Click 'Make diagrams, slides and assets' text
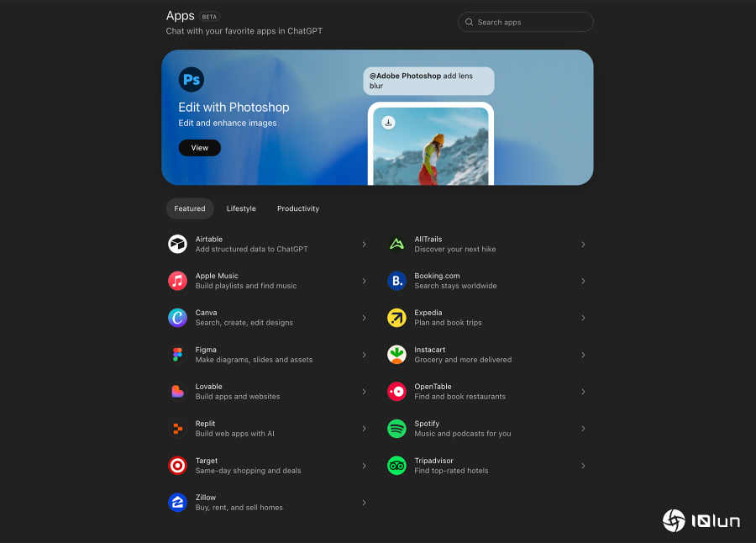The width and height of the screenshot is (756, 543). click(254, 360)
